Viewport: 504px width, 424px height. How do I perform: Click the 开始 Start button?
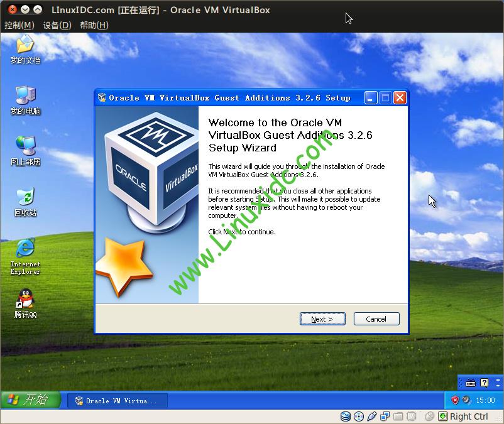coord(31,400)
